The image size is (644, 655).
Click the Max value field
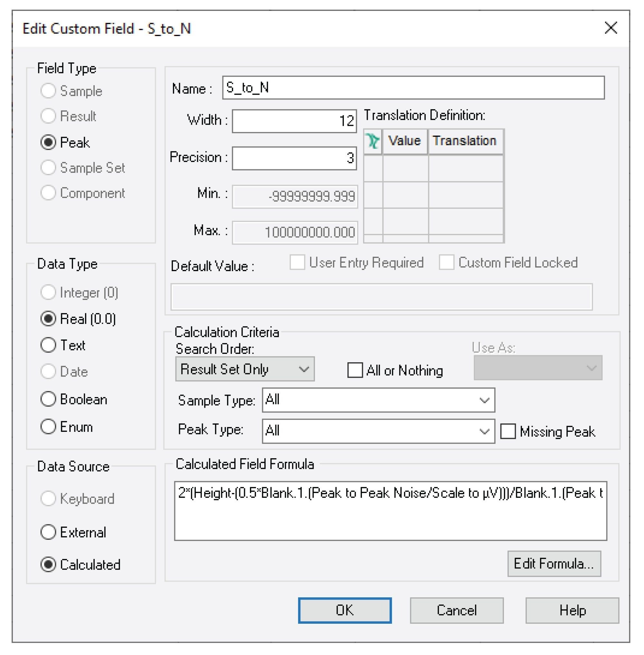295,233
